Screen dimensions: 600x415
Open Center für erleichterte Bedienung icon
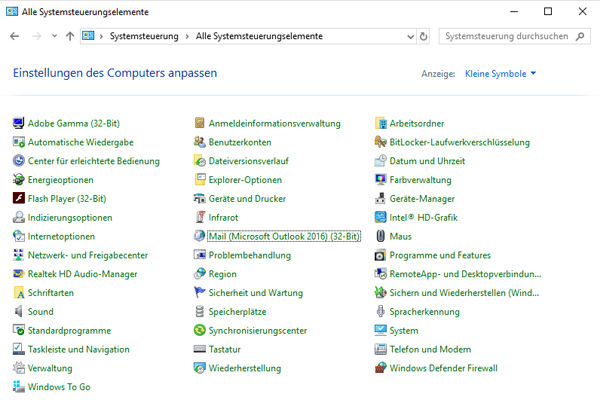(18, 161)
